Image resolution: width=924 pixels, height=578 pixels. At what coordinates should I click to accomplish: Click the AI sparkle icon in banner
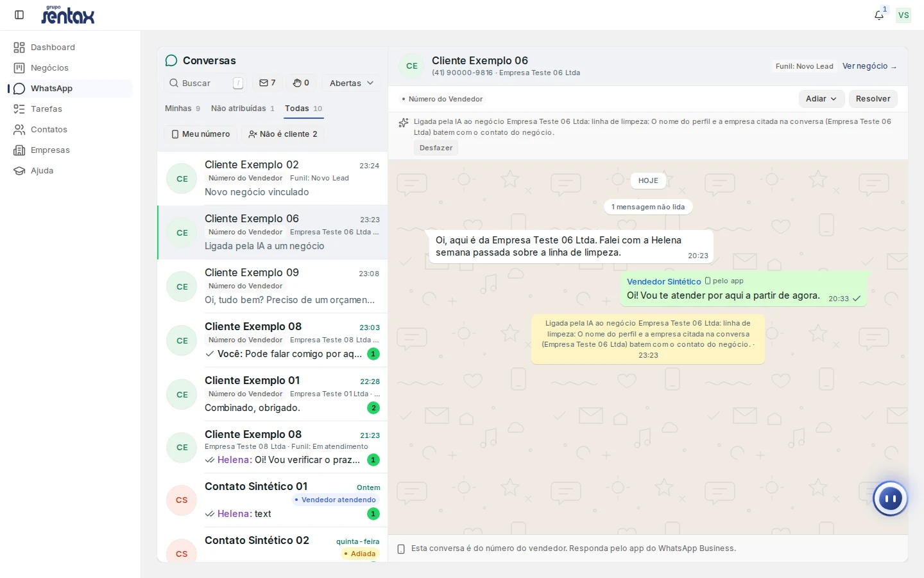click(404, 123)
